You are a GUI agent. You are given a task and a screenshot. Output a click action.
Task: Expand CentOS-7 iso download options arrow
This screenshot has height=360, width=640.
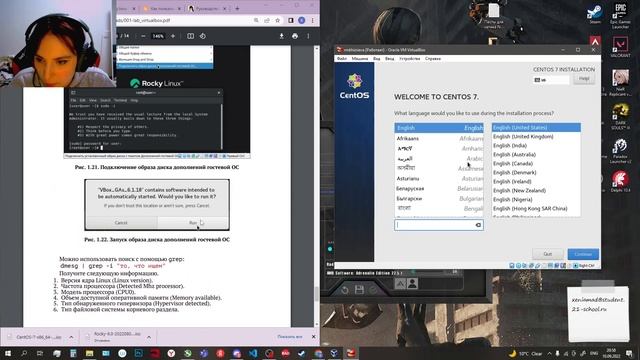click(x=71, y=337)
